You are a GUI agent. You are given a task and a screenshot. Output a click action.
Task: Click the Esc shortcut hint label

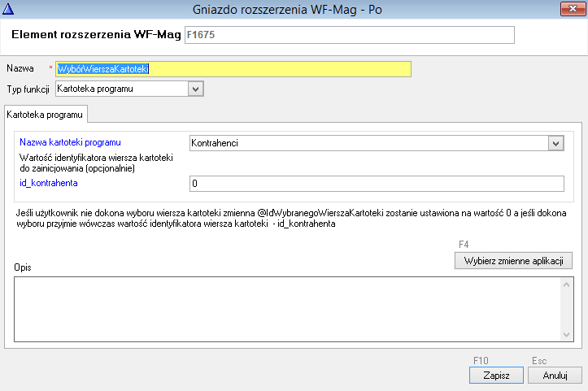tap(539, 361)
